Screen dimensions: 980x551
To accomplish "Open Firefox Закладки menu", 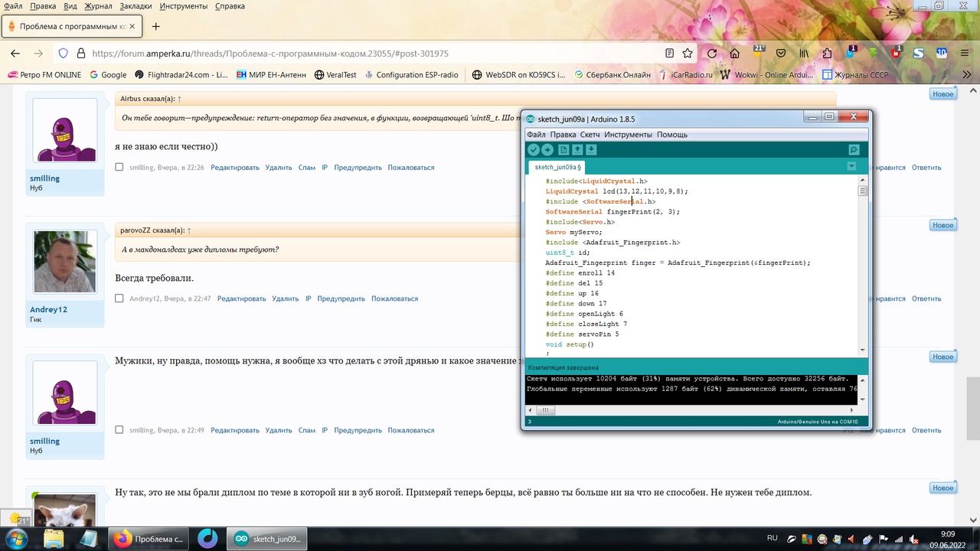I will [x=136, y=6].
